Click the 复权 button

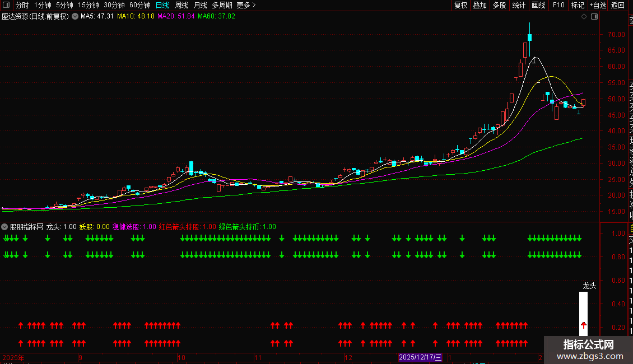pyautogui.click(x=460, y=5)
